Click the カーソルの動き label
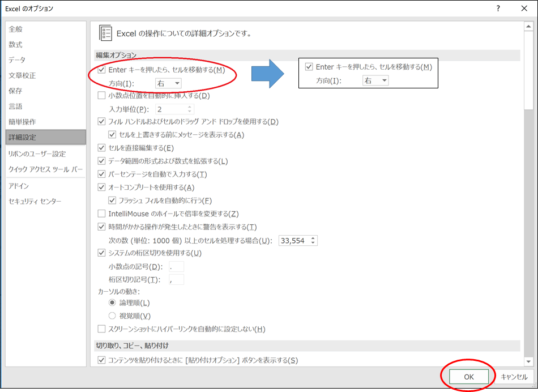 [119, 292]
